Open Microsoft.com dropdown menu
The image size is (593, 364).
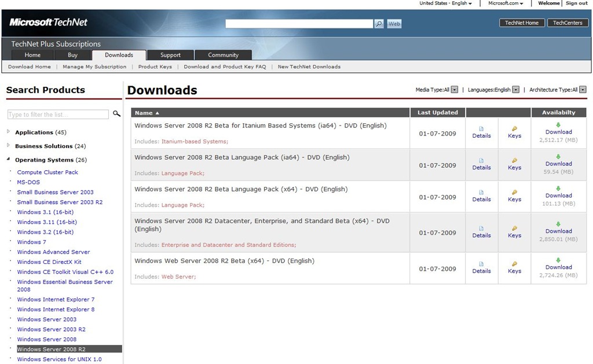pos(506,3)
